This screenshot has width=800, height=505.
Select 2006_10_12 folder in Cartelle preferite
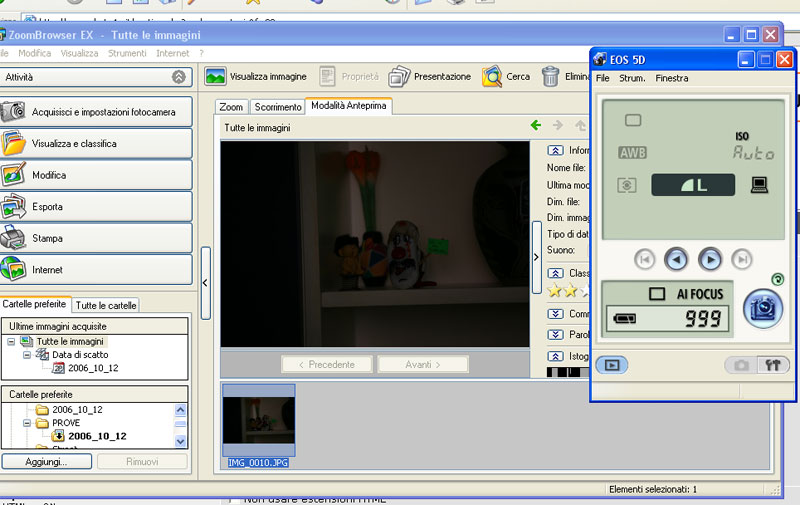click(77, 410)
